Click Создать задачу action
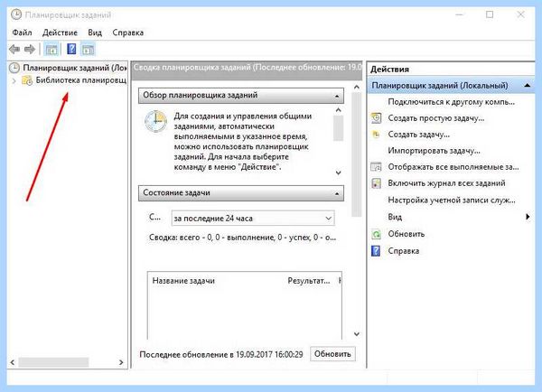This screenshot has height=392, width=542. [x=418, y=135]
